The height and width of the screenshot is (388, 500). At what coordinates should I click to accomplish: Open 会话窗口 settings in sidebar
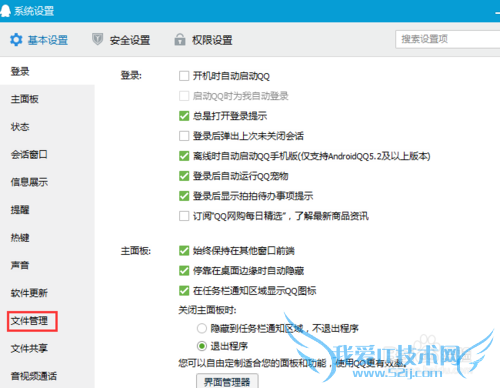tap(29, 154)
